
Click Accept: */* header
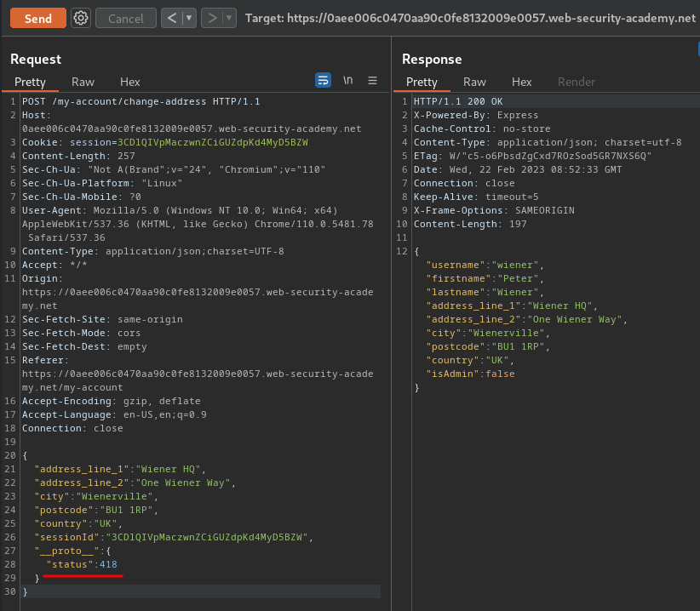click(55, 265)
